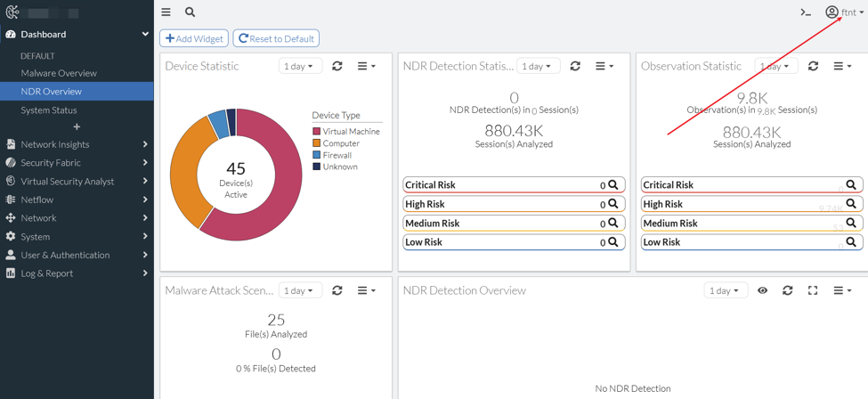
Task: Select Malware Overview in the sidebar
Action: coord(59,73)
